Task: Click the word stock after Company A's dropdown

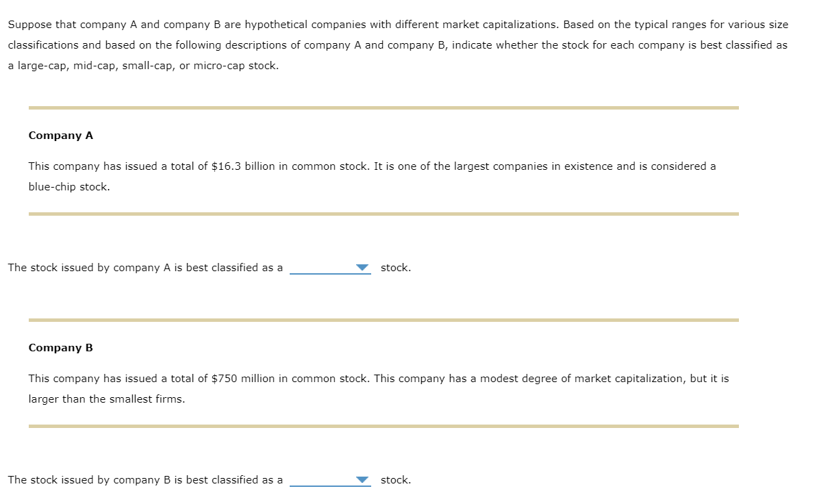Action: [x=395, y=267]
